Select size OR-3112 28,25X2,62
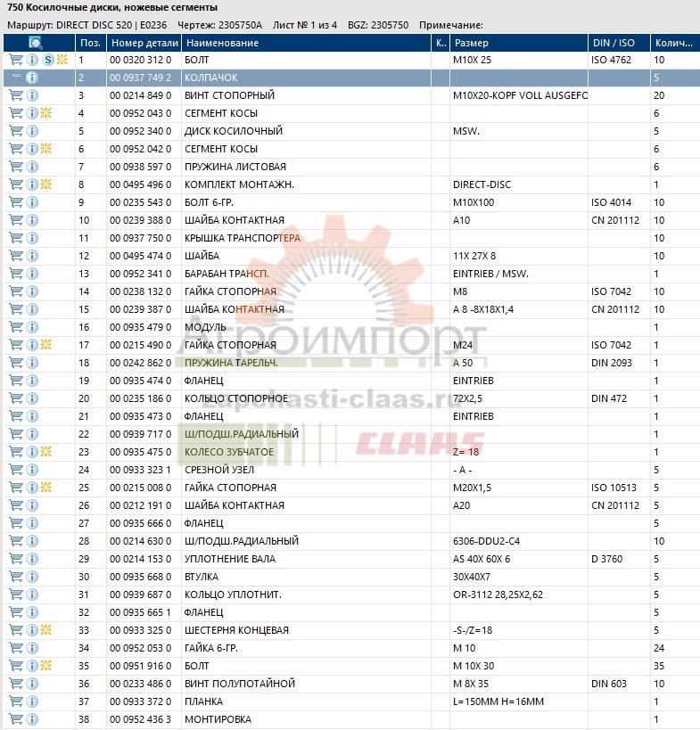Viewport: 700px width, 730px height. point(498,595)
